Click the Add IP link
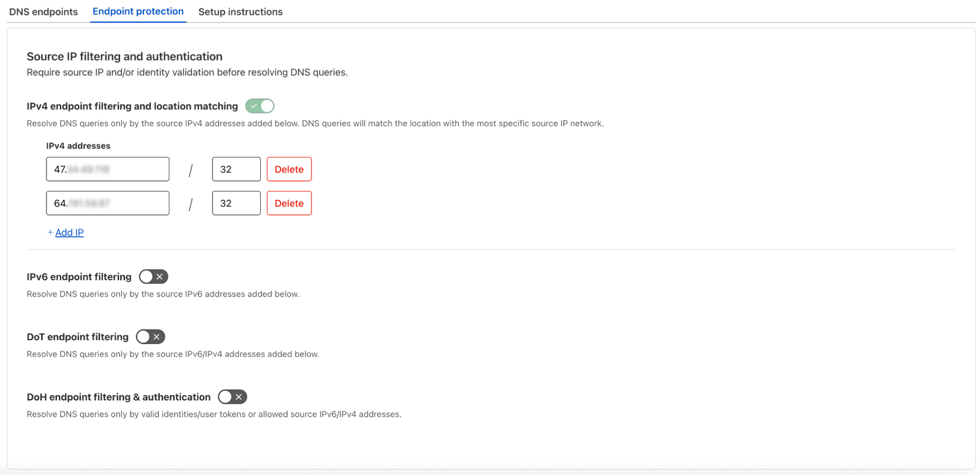 click(69, 232)
